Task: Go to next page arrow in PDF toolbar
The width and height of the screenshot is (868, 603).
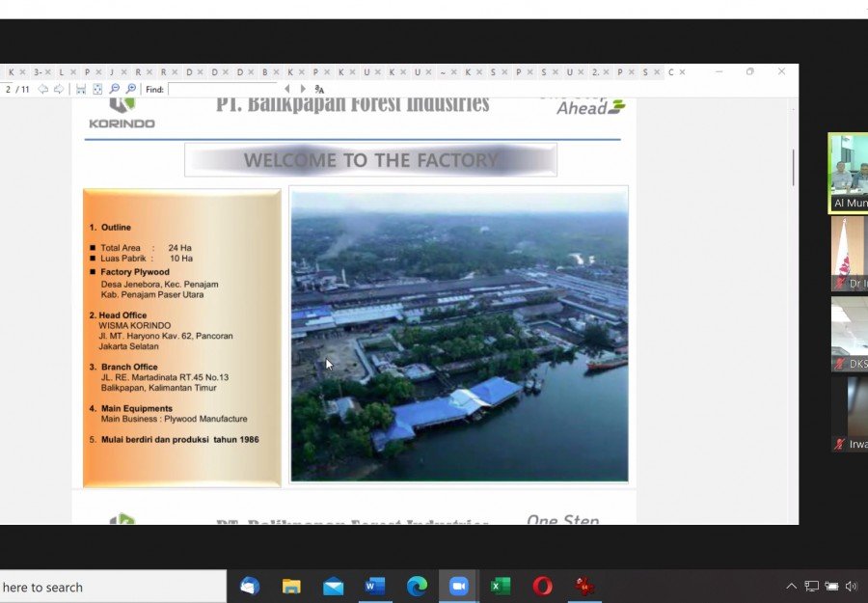Action: (x=58, y=90)
